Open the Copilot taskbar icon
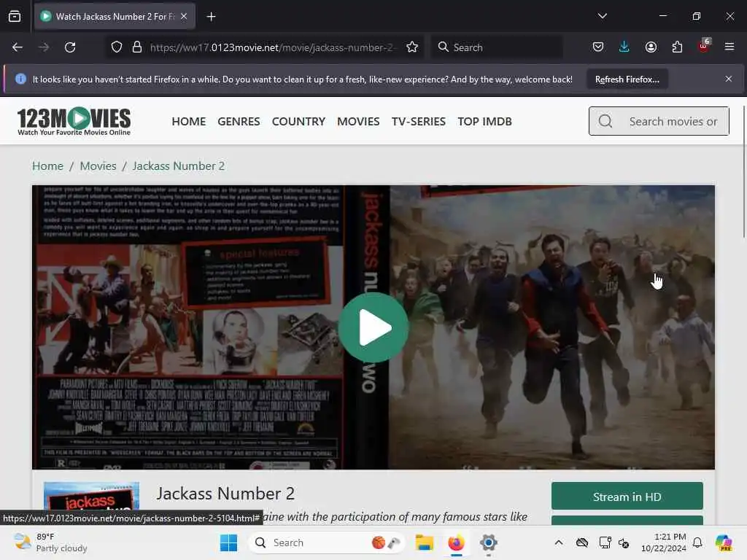Screen dimensions: 747x560 coord(724,542)
